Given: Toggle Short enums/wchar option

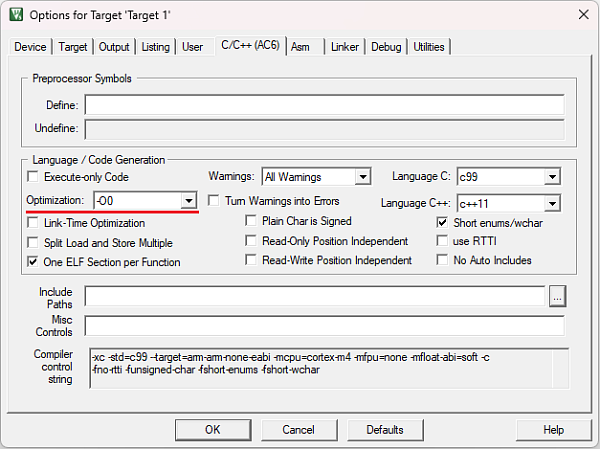Looking at the screenshot, I should [443, 223].
